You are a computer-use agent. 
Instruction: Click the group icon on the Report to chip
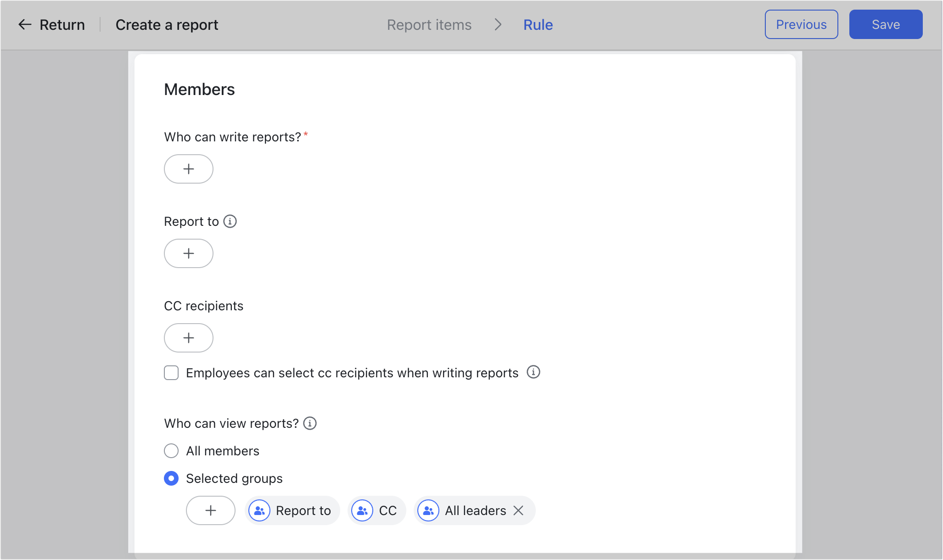tap(259, 510)
